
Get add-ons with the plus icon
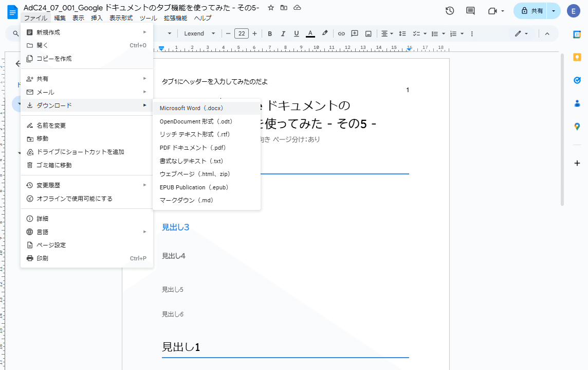[x=577, y=163]
